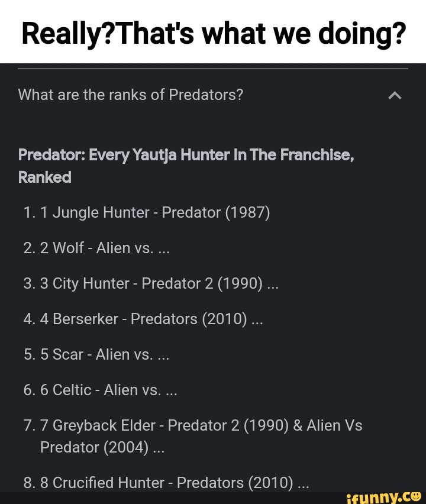Viewport: 426px width, 504px height.
Task: Select the question 'What are the ranks of Predators?'
Action: pyautogui.click(x=130, y=95)
